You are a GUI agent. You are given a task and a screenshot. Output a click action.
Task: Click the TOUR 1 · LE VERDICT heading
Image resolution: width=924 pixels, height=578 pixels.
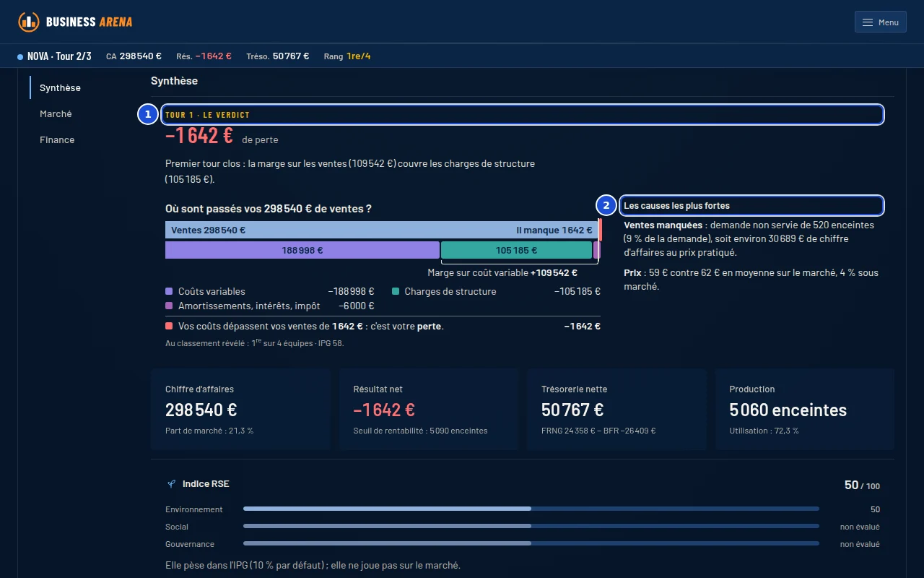[208, 115]
